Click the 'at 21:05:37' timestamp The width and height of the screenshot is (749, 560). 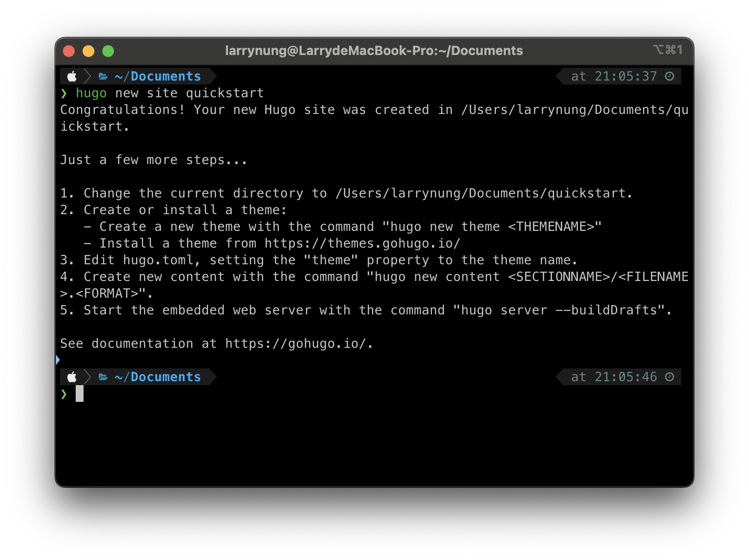pyautogui.click(x=614, y=76)
